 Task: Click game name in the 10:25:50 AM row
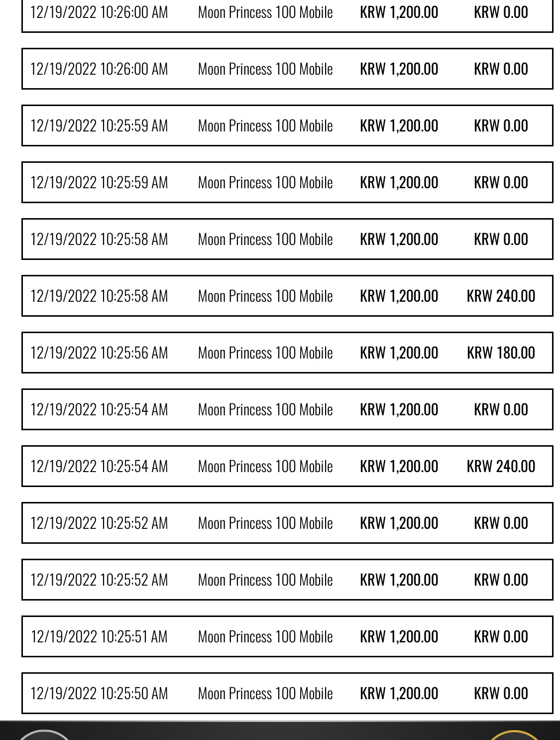(265, 693)
